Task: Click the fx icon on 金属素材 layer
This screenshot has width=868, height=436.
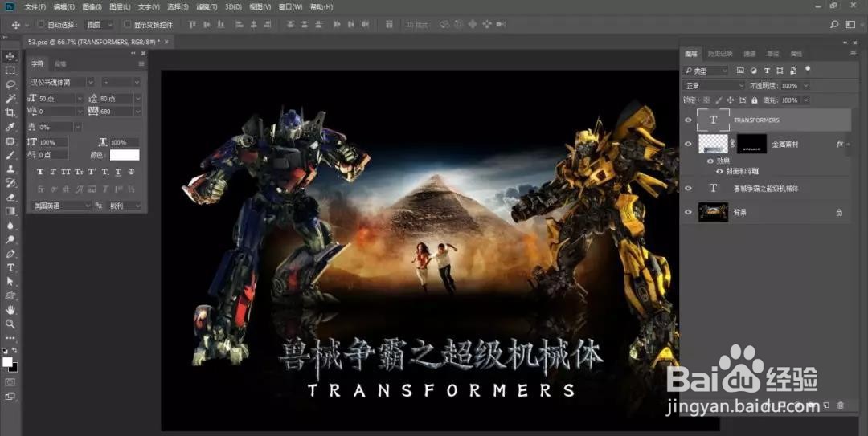Action: pyautogui.click(x=840, y=143)
